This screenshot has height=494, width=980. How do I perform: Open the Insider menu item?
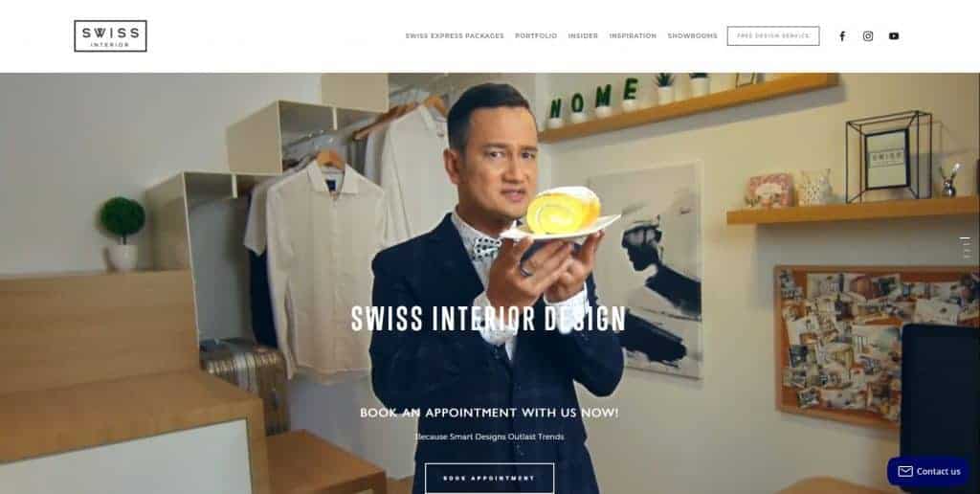click(x=583, y=36)
